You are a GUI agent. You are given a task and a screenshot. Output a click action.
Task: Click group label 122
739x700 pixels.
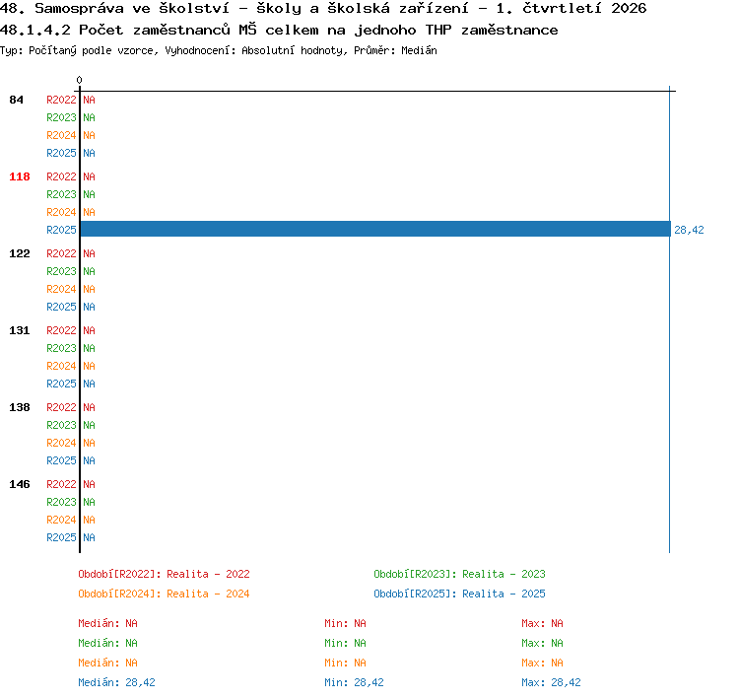[x=20, y=253]
